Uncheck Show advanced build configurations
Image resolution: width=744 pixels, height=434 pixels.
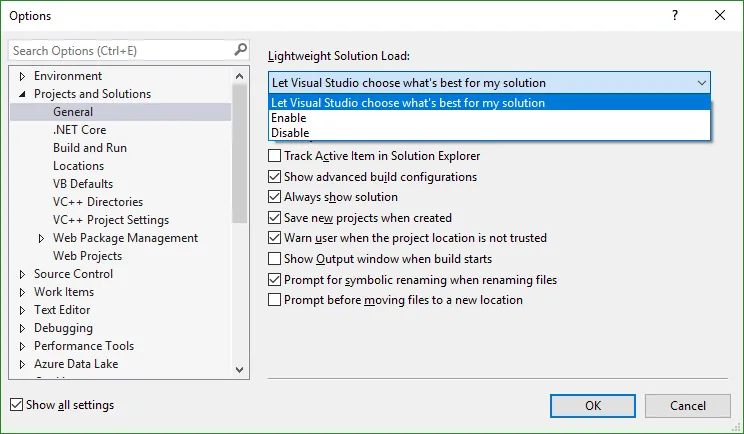tap(274, 177)
